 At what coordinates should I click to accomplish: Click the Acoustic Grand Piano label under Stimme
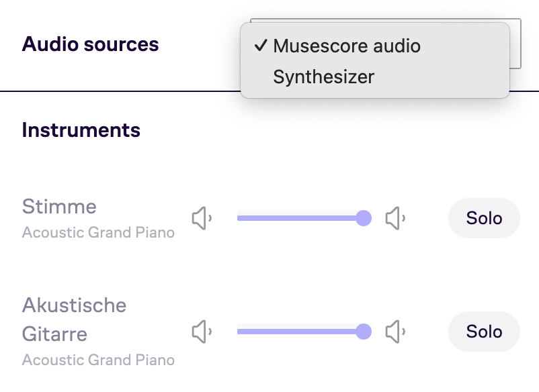pyautogui.click(x=98, y=233)
